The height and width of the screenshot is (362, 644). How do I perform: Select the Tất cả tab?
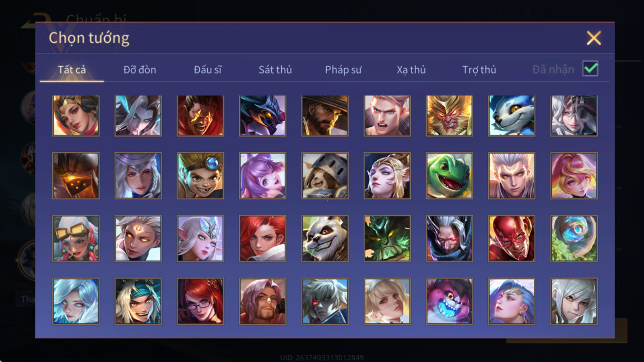pyautogui.click(x=72, y=70)
